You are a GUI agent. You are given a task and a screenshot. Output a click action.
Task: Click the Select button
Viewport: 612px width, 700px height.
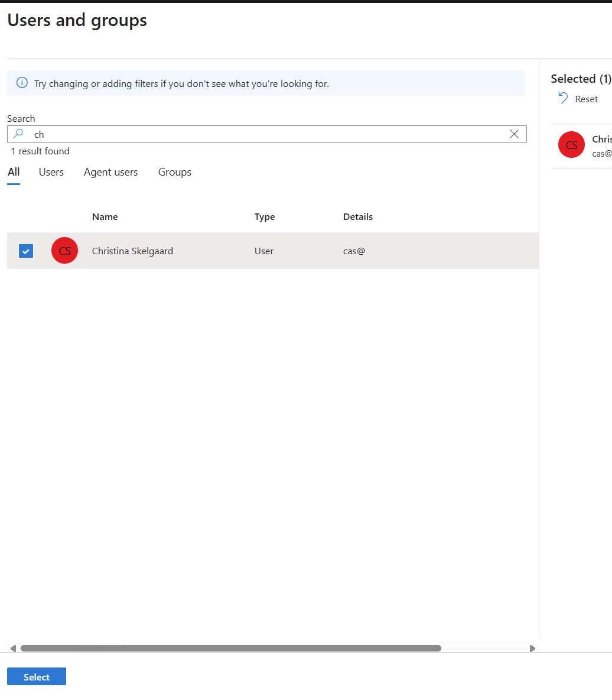click(37, 676)
